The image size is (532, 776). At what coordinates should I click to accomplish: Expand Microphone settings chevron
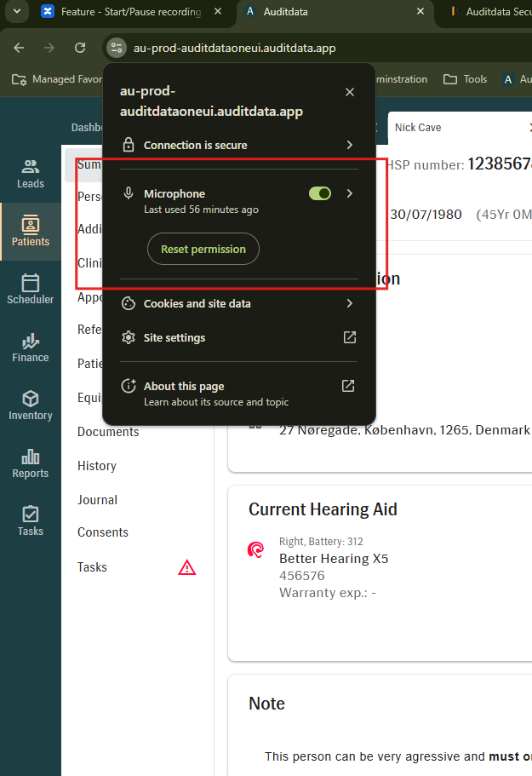pos(350,193)
